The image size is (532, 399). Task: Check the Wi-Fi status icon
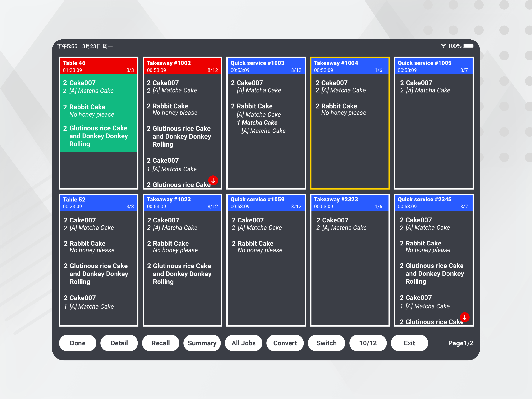[x=443, y=46]
